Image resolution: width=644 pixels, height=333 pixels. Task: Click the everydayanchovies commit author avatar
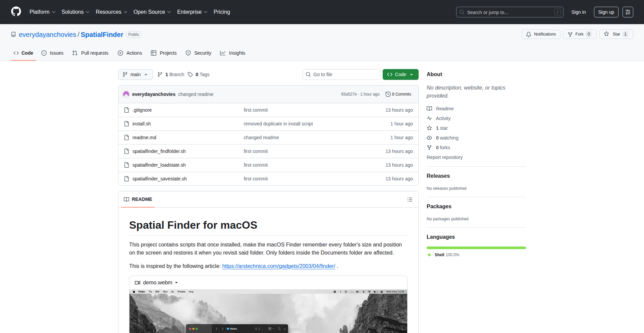[126, 94]
